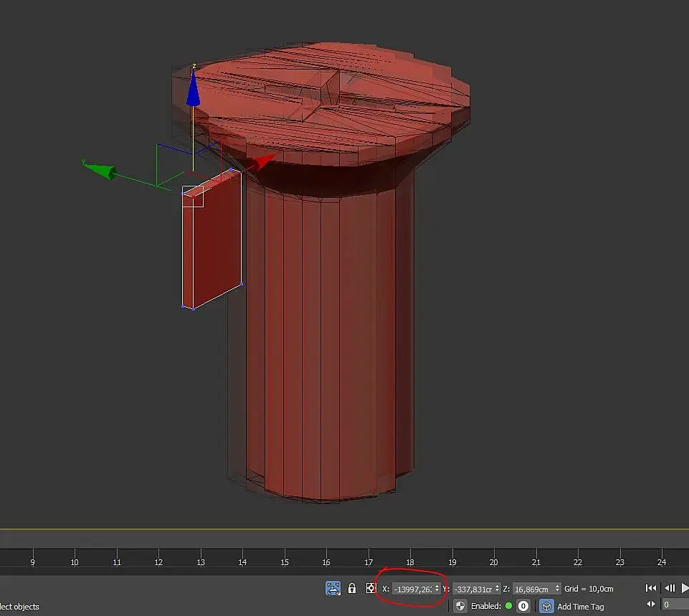This screenshot has height=616, width=689.
Task: Click frame 18 on the timeline
Action: click(410, 562)
